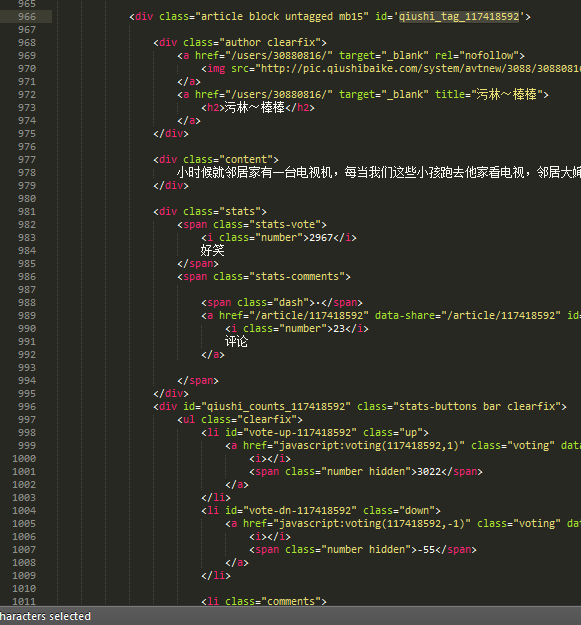Click the characters selected status bar text
The image size is (581, 625).
tap(45, 616)
